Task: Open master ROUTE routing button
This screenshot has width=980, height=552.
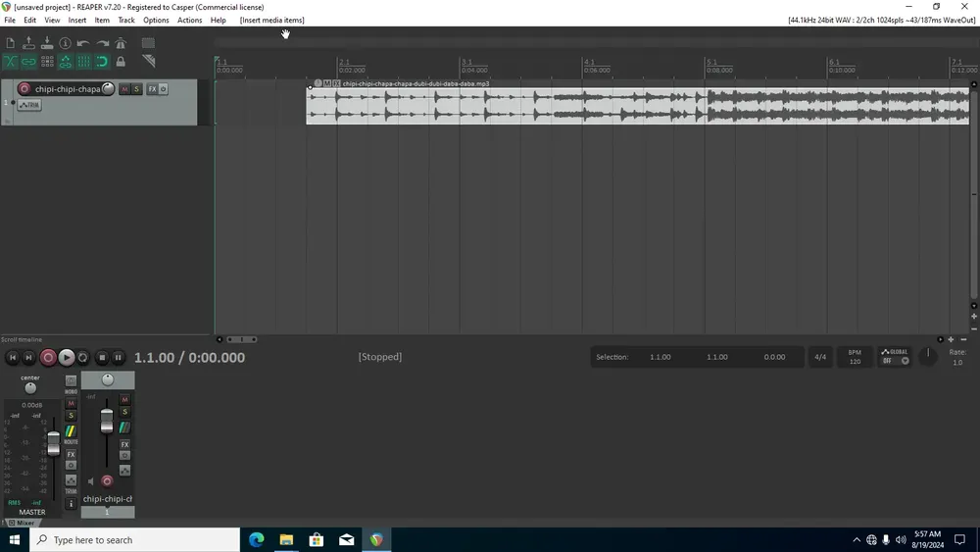Action: click(x=71, y=431)
